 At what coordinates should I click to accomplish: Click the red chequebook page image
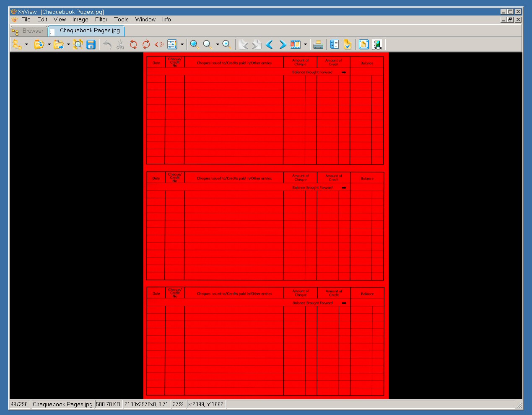click(266, 226)
